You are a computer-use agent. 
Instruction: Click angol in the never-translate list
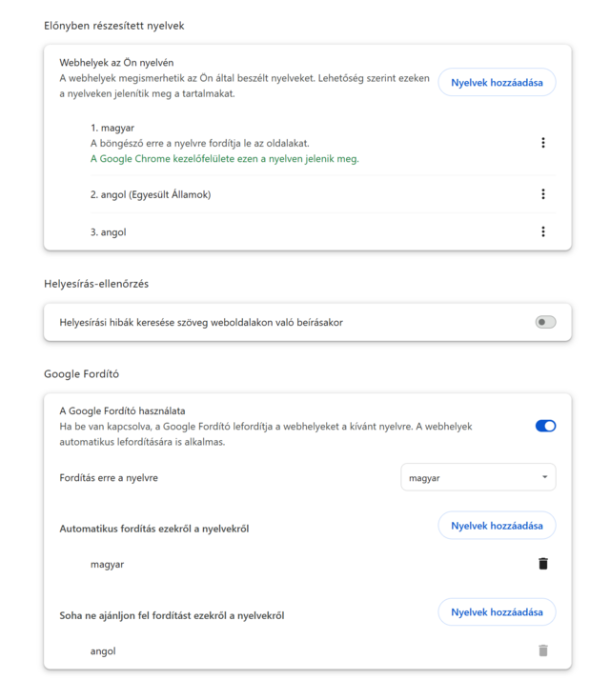[x=103, y=651]
